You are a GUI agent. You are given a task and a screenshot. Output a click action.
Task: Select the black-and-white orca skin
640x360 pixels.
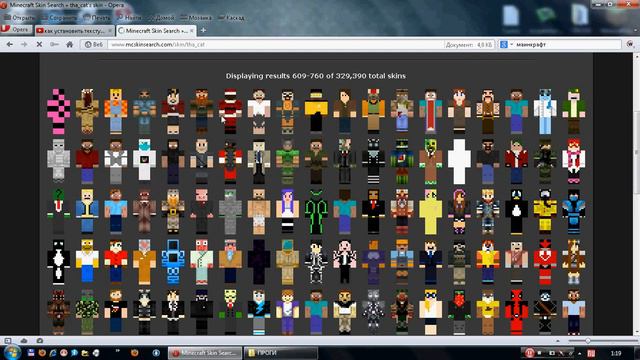coord(58,262)
